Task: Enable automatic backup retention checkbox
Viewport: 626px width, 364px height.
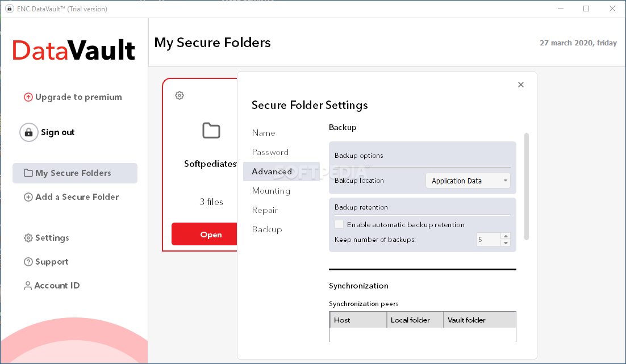Action: pos(339,224)
